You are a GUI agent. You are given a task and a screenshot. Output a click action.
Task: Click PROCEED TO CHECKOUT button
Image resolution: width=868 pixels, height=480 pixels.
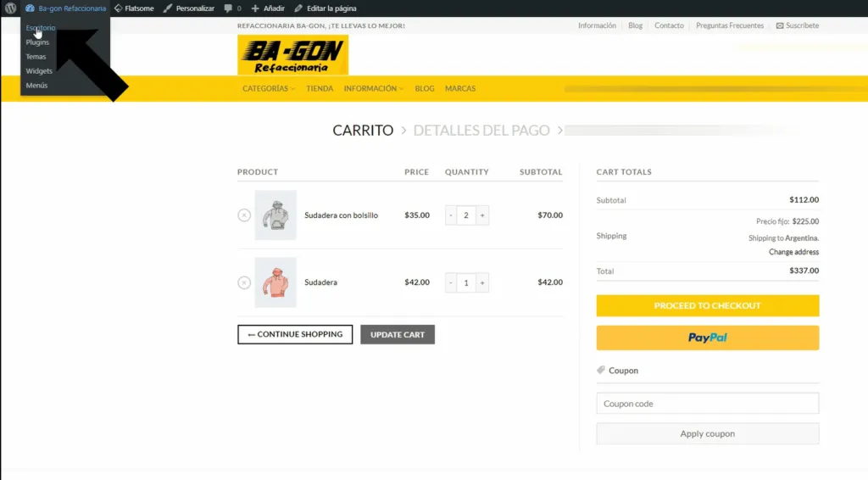click(x=708, y=305)
